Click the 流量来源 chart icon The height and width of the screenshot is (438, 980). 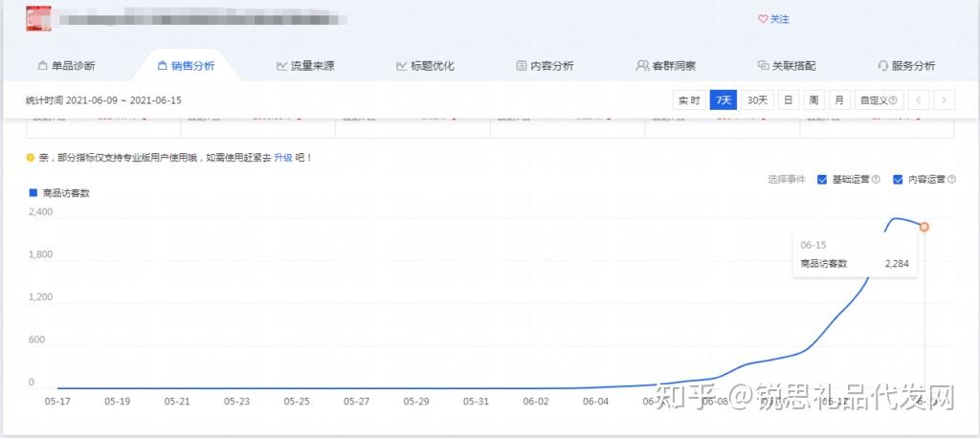click(282, 66)
